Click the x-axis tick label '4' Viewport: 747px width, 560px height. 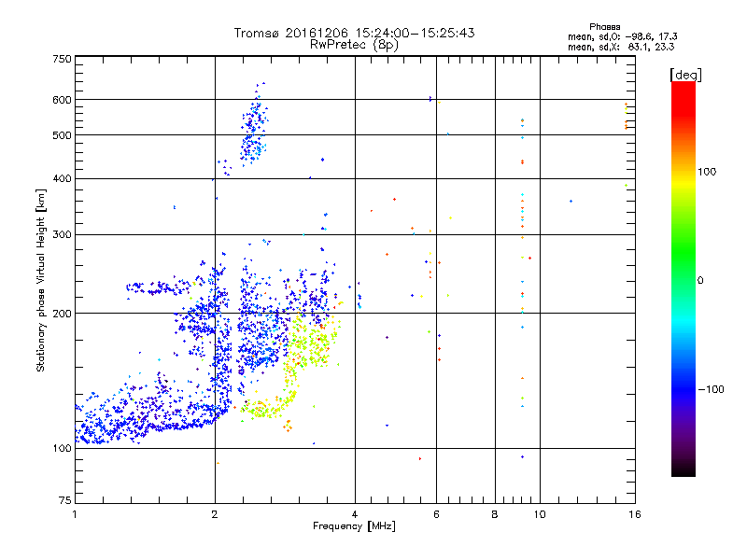pyautogui.click(x=355, y=514)
